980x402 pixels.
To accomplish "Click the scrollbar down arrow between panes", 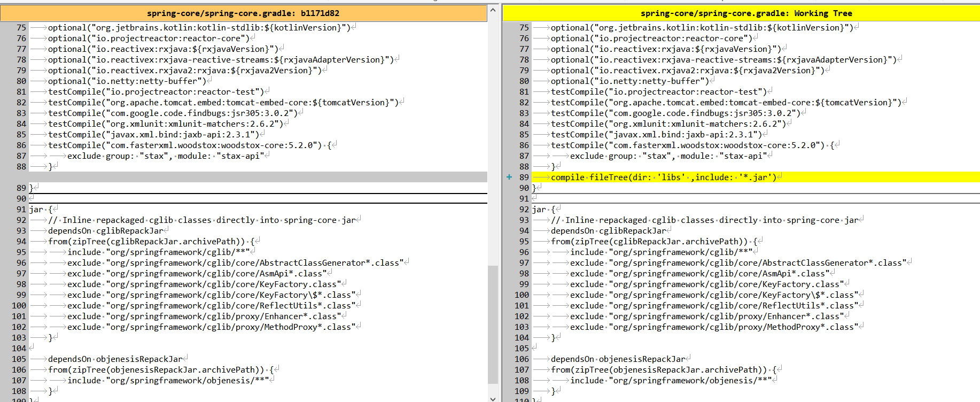I will [493, 398].
